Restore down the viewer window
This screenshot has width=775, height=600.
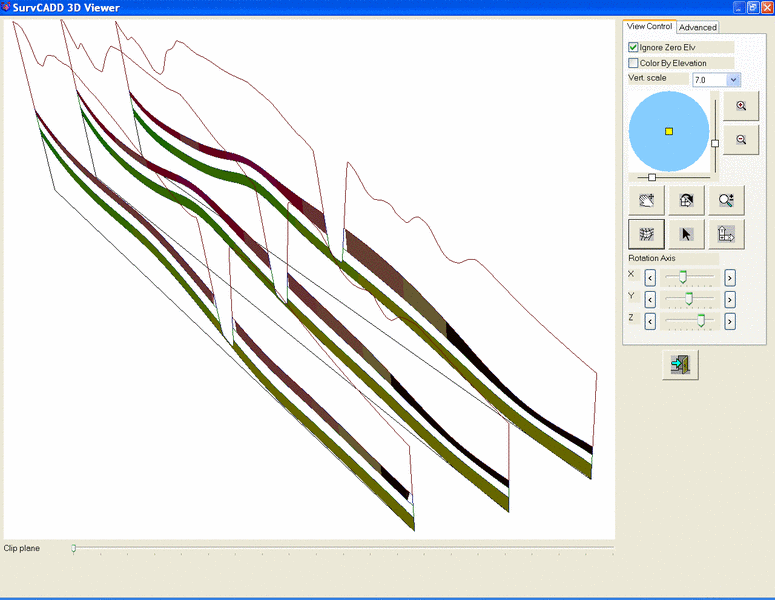click(753, 7)
